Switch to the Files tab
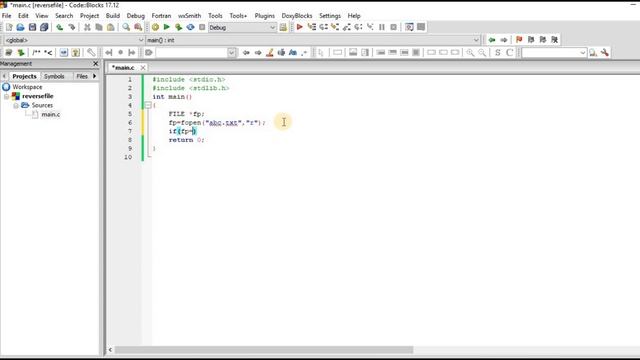The height and width of the screenshot is (360, 640). point(82,76)
